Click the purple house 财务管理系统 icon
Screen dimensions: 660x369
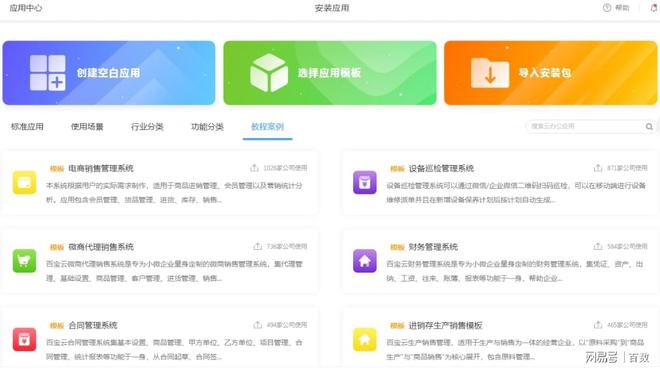pyautogui.click(x=365, y=261)
